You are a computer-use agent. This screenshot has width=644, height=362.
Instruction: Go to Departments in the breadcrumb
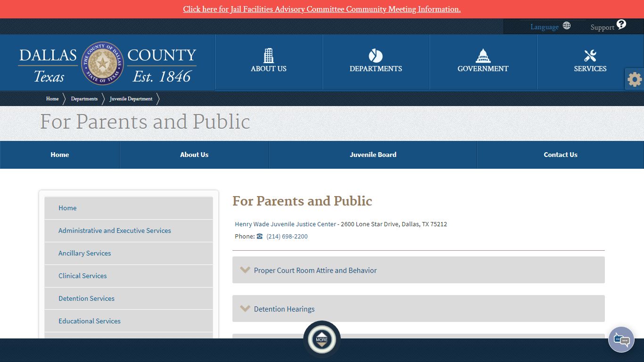(84, 99)
